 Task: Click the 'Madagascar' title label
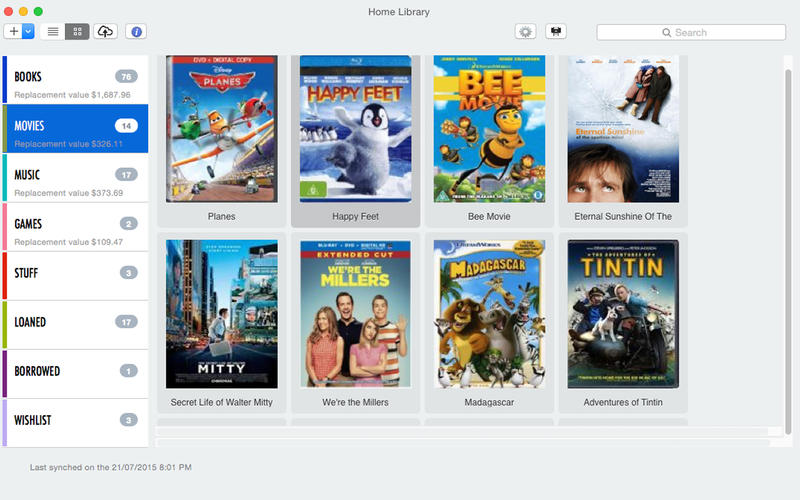(489, 402)
